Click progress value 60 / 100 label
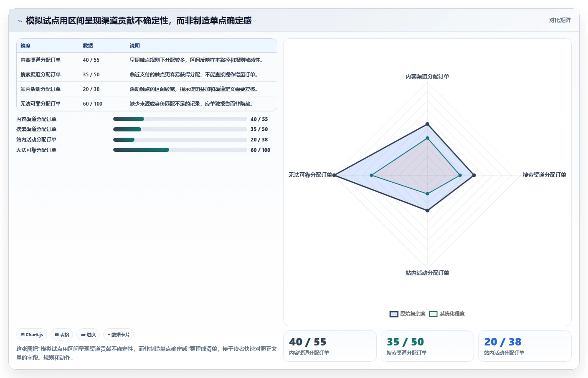This screenshot has width=588, height=378. coord(260,150)
